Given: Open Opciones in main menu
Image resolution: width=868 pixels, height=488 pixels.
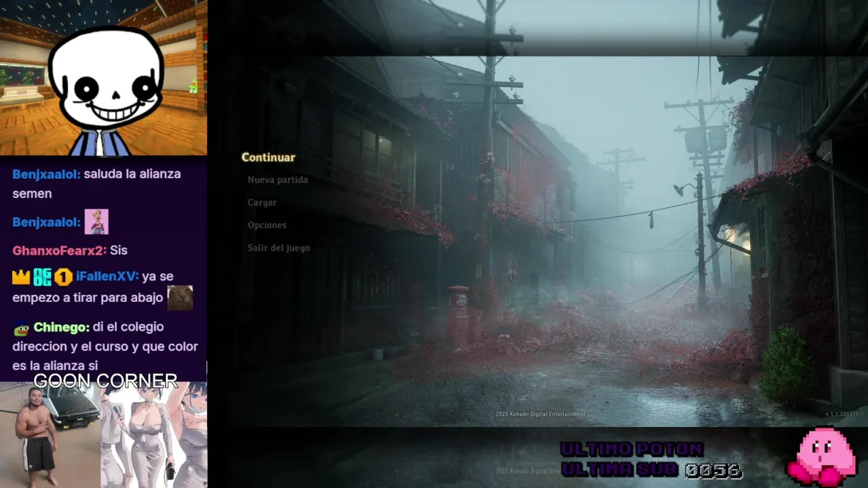Looking at the screenshot, I should (x=267, y=225).
